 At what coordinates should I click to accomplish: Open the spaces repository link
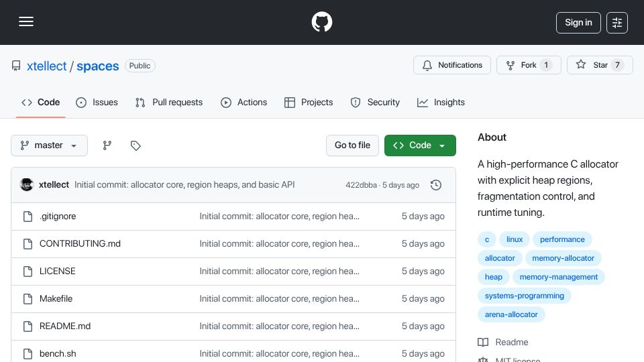[98, 66]
